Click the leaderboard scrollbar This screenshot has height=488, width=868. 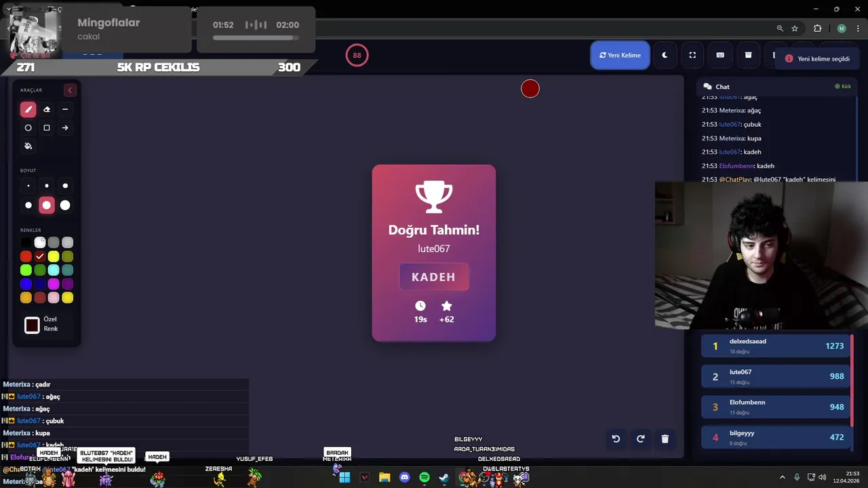[852, 381]
